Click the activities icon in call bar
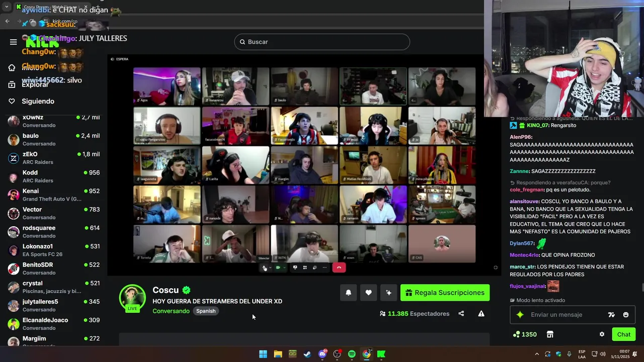The image size is (644, 362). [315, 267]
